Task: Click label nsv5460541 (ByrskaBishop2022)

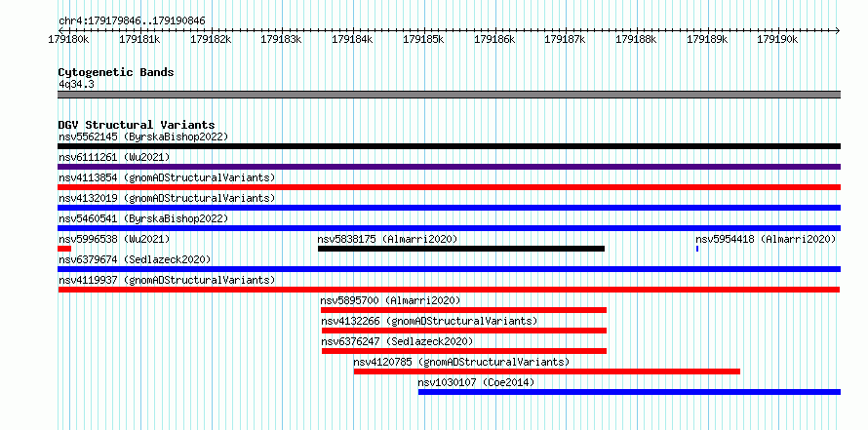Action: click(143, 218)
